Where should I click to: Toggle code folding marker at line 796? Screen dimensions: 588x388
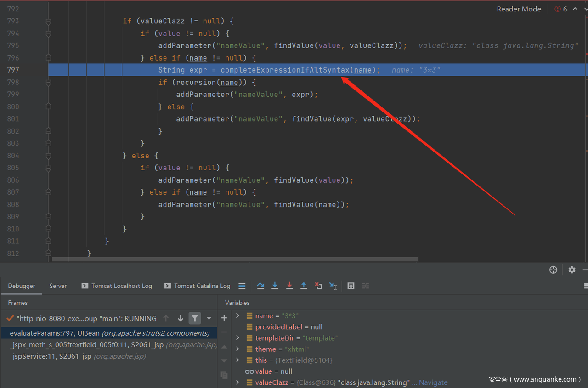pyautogui.click(x=48, y=58)
